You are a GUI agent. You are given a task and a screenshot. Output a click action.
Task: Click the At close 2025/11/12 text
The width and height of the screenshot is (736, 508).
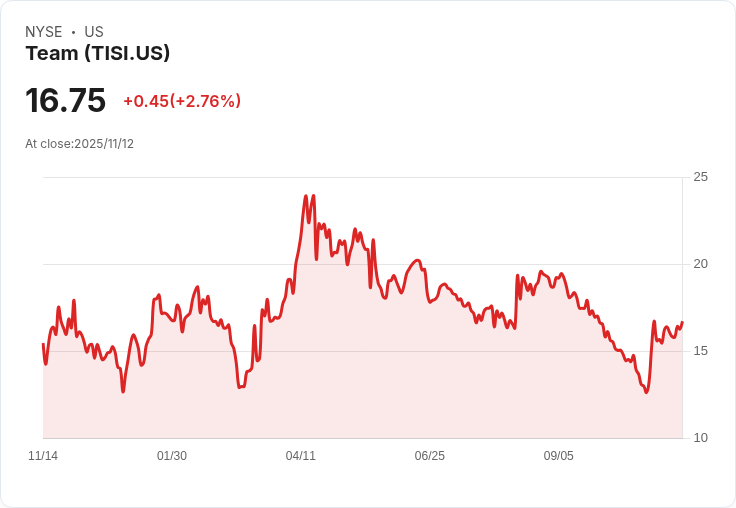[80, 144]
